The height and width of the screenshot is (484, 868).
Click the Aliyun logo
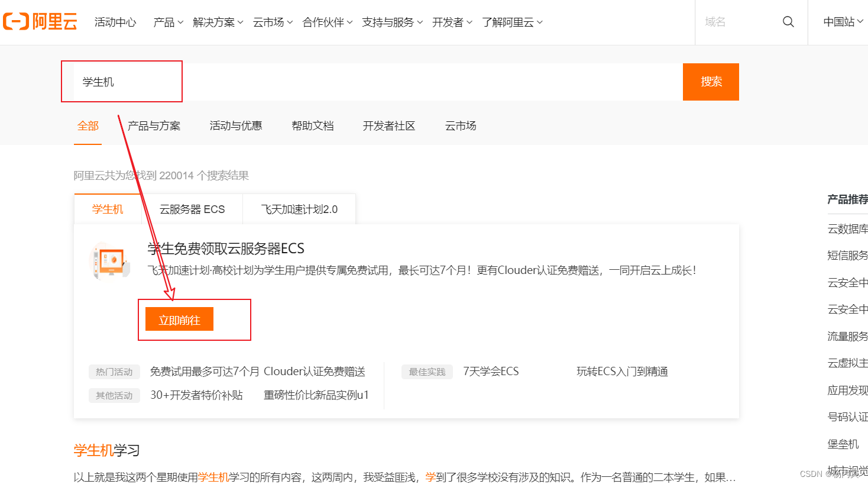(40, 22)
